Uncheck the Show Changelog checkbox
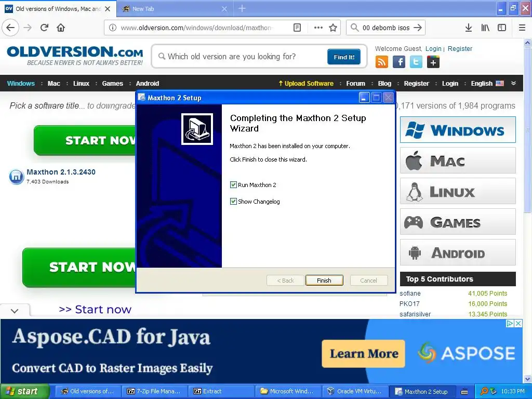This screenshot has width=532, height=399. tap(233, 202)
